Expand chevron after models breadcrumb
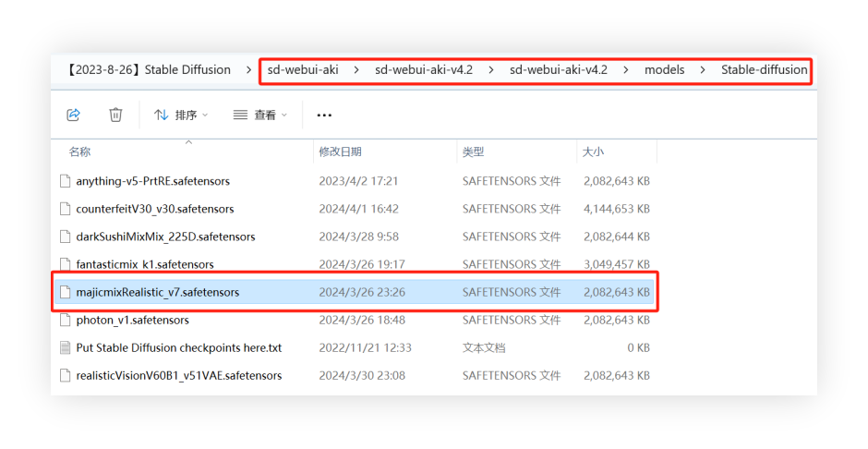868x449 pixels. pos(703,70)
